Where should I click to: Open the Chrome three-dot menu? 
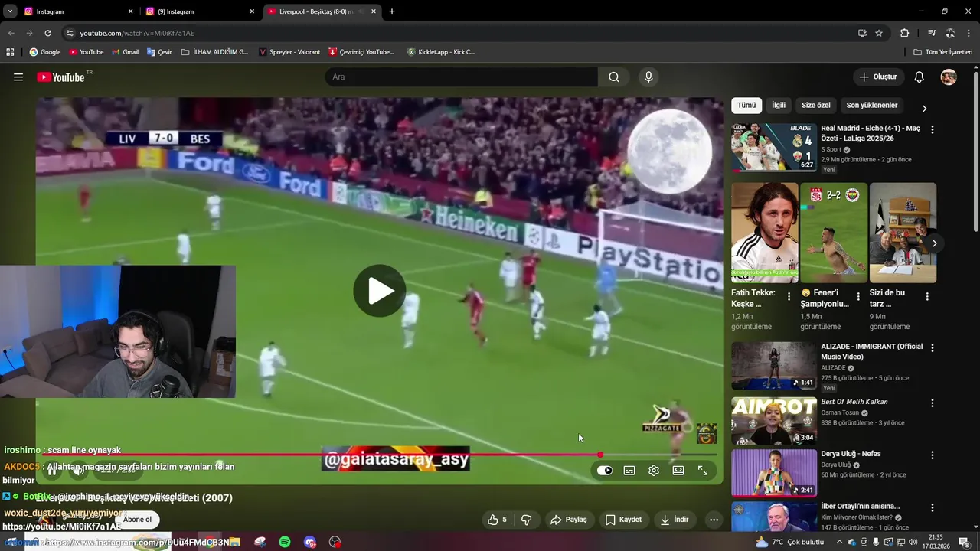969,33
